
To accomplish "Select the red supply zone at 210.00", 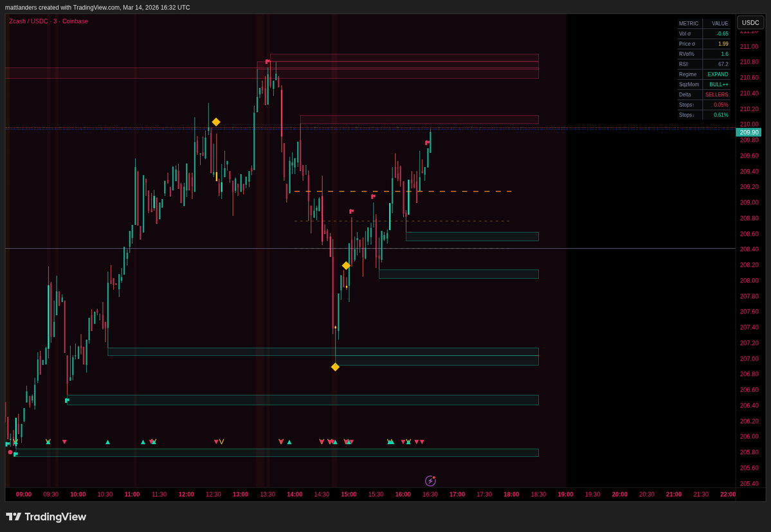I will pos(419,120).
